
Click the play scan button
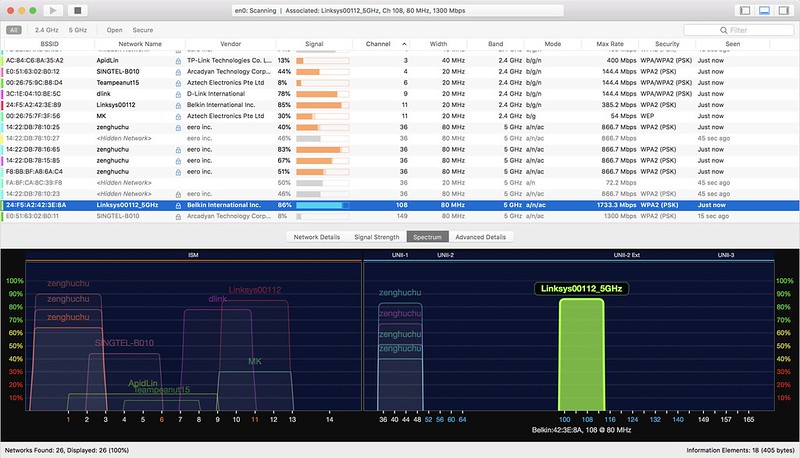(53, 10)
